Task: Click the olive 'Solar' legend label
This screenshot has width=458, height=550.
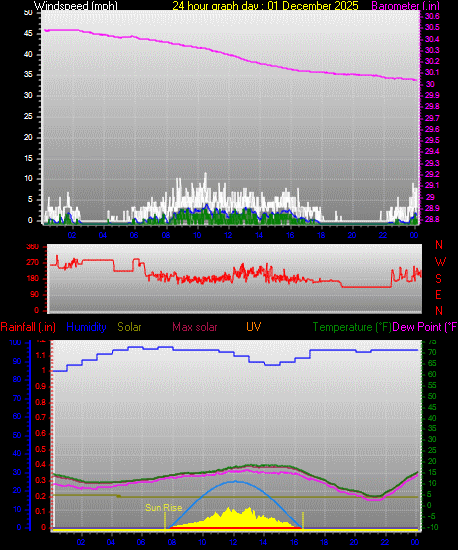Action: point(129,327)
